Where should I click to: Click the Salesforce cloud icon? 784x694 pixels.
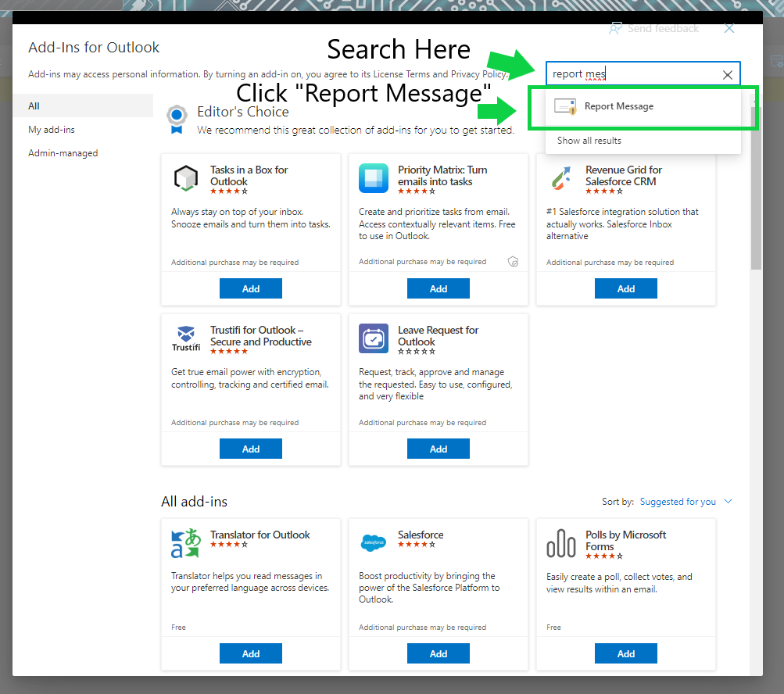[374, 542]
